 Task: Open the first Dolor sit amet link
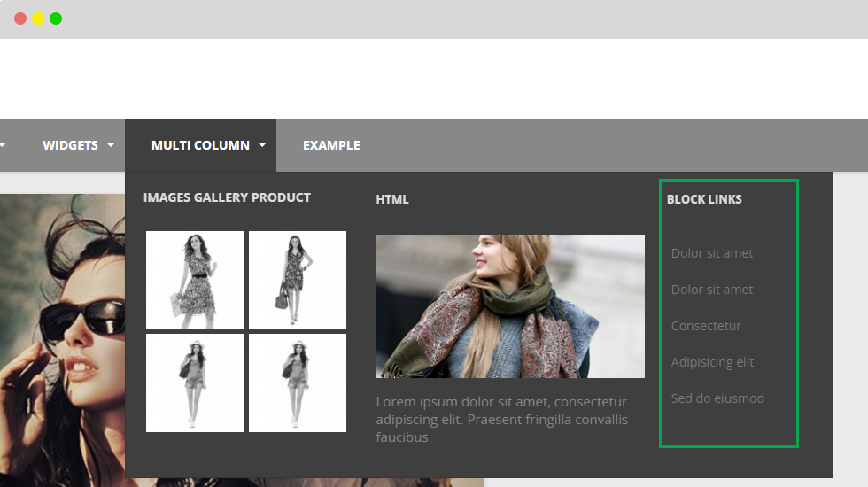point(712,253)
